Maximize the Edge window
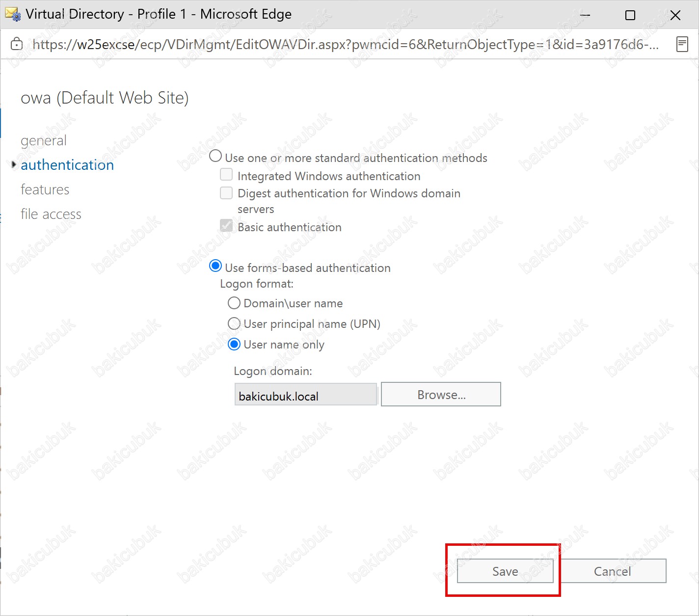This screenshot has width=699, height=616. pos(630,15)
